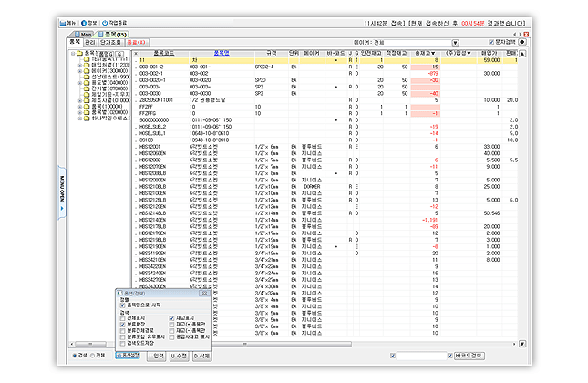588x383 pixels.
Task: Click the blue 품목명 column header
Action: click(222, 53)
